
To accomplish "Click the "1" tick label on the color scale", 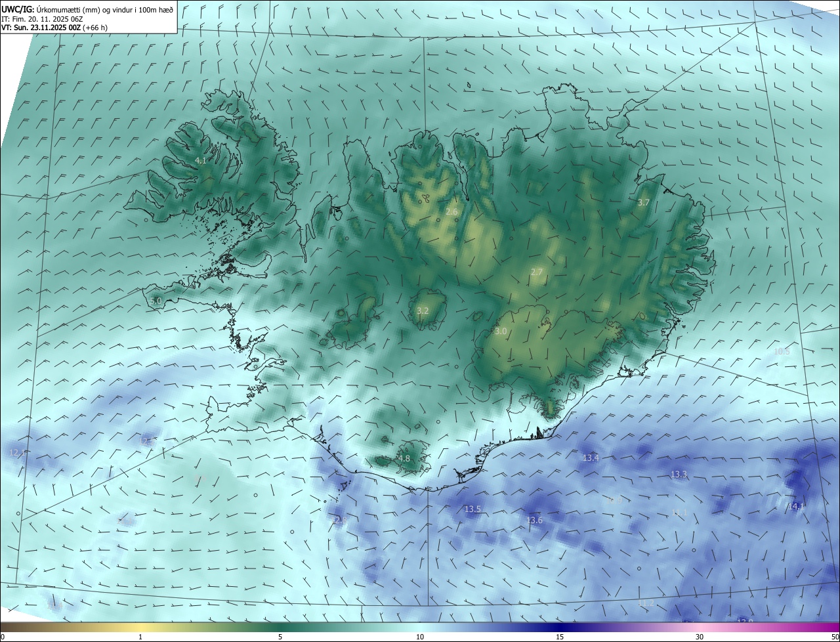I will pyautogui.click(x=140, y=637).
